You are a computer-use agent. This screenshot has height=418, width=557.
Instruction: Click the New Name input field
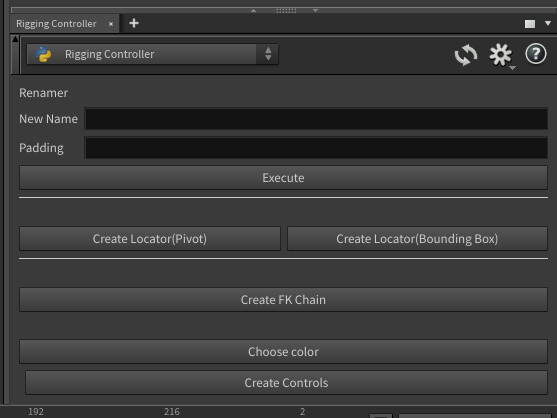pos(316,119)
